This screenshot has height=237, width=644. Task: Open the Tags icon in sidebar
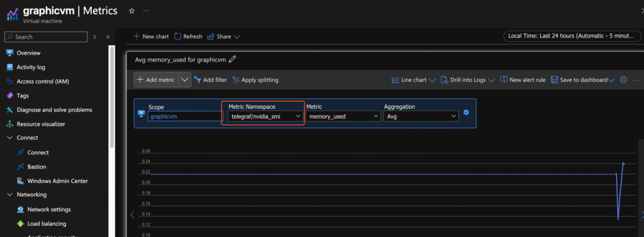coord(10,96)
